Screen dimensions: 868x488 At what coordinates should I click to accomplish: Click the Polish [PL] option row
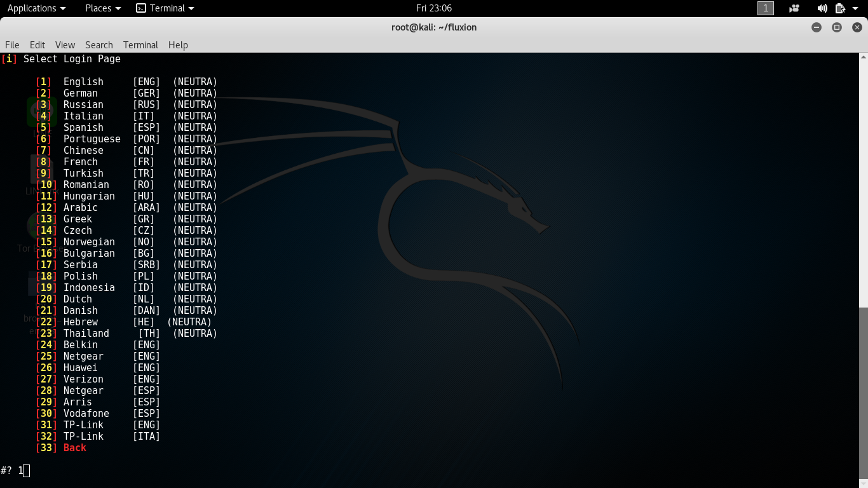tap(126, 276)
